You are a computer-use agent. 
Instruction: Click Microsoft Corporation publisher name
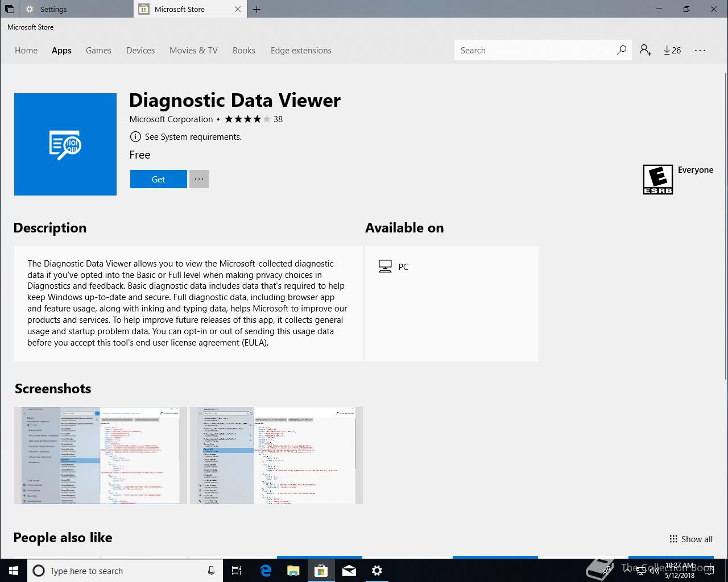pyautogui.click(x=171, y=119)
